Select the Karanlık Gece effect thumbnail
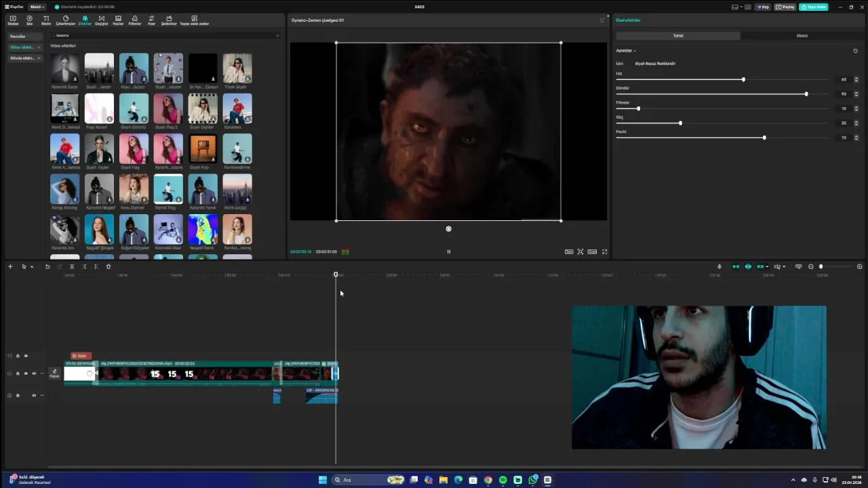This screenshot has height=488, width=868. coord(64,68)
